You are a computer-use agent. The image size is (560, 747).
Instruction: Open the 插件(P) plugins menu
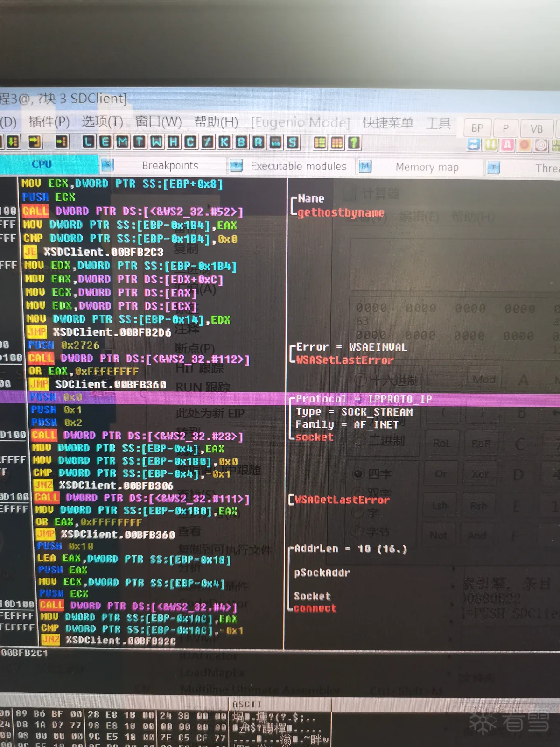click(x=49, y=122)
